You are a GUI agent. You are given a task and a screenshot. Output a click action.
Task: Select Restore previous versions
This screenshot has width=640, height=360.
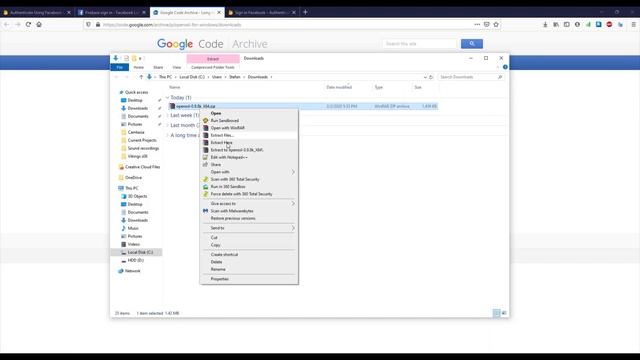233,218
